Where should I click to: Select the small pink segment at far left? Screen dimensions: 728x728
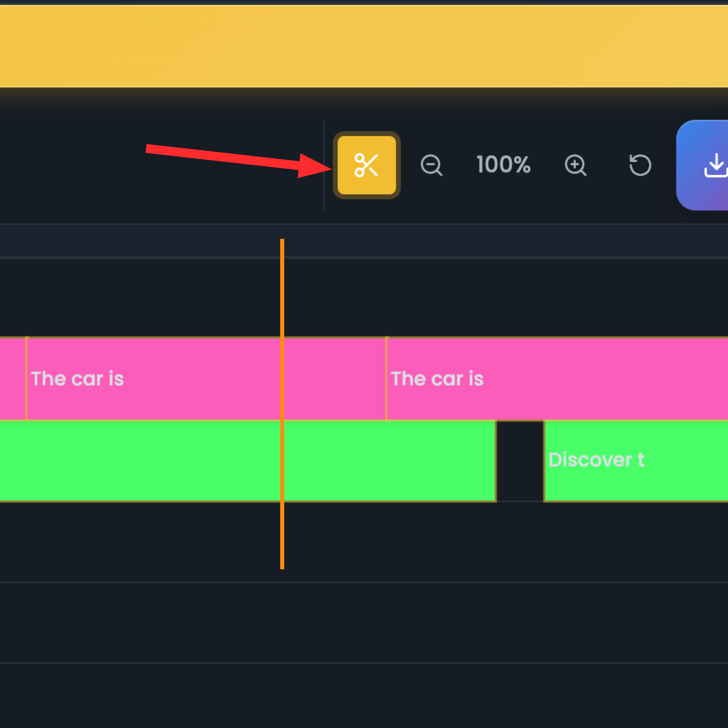[12, 379]
